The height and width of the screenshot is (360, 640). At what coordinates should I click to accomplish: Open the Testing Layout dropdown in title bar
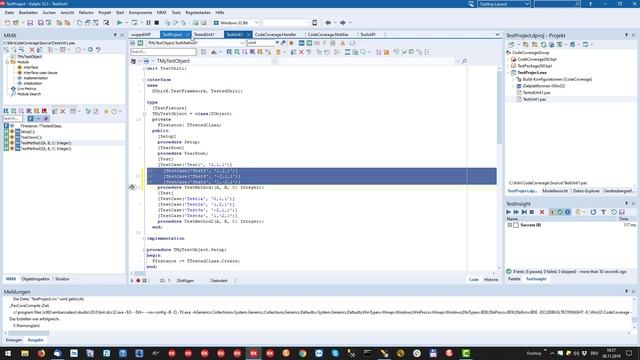point(527,4)
